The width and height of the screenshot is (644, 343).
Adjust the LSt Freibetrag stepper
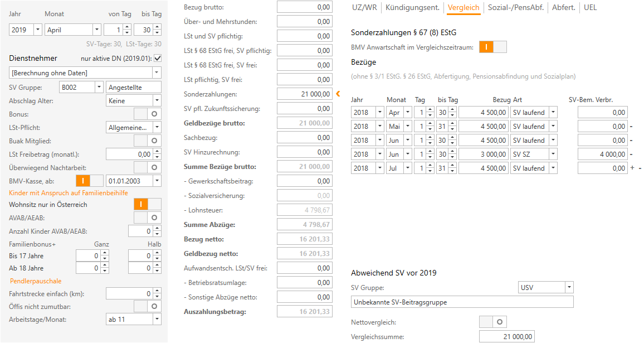pyautogui.click(x=157, y=154)
